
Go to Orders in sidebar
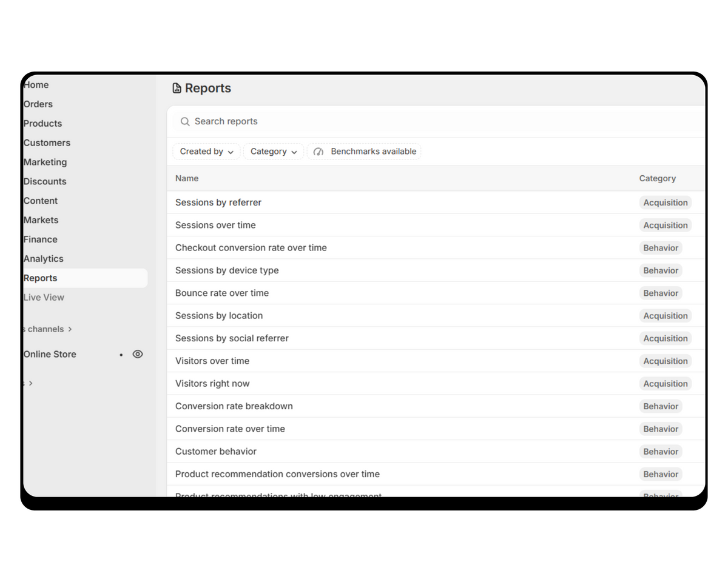38,104
